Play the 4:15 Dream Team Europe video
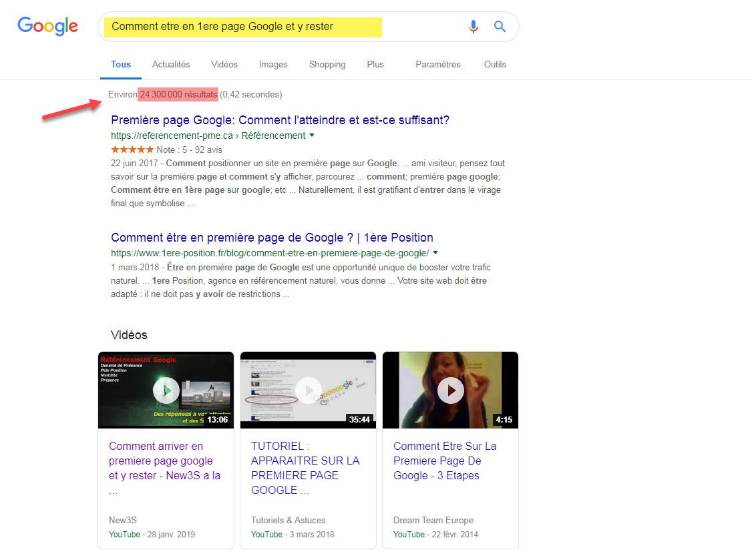 [x=450, y=390]
